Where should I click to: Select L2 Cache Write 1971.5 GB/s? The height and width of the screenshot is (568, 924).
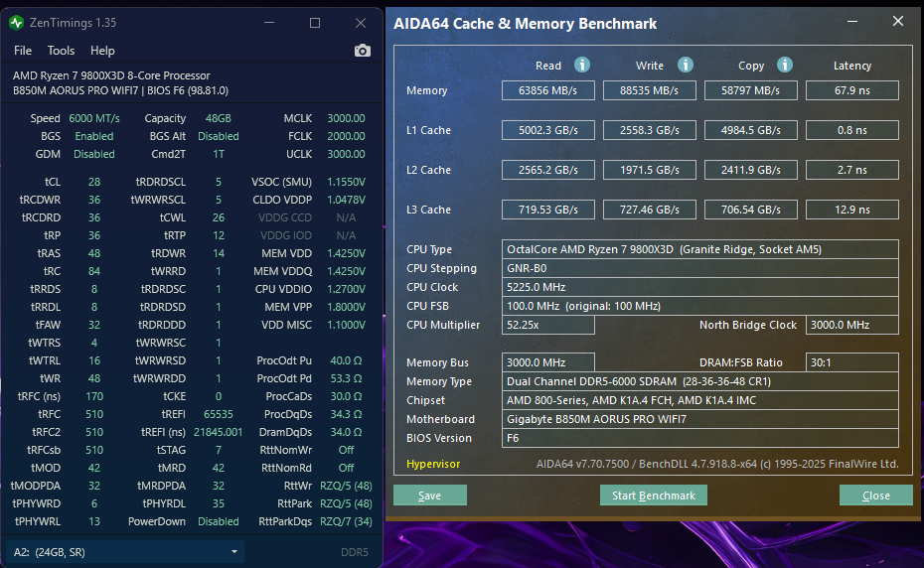pos(650,170)
